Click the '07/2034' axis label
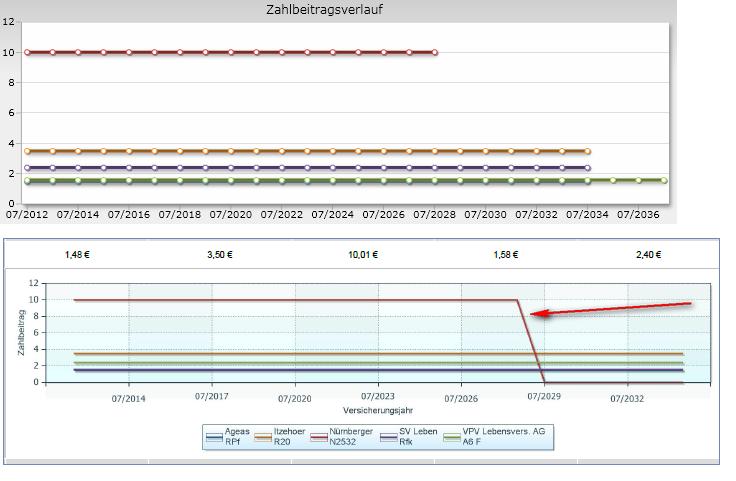Viewport: 736px width, 481px height. tap(587, 215)
